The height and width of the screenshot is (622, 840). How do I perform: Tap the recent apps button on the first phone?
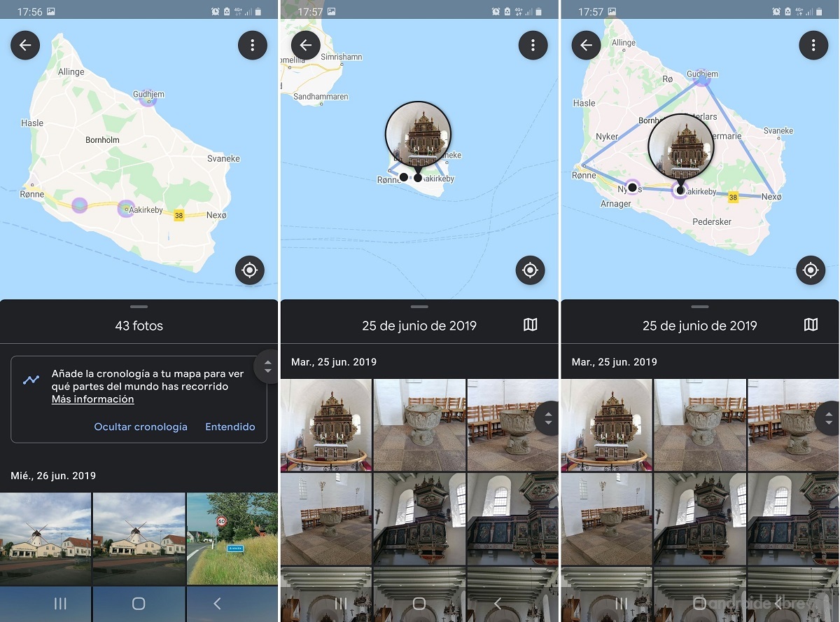click(60, 603)
